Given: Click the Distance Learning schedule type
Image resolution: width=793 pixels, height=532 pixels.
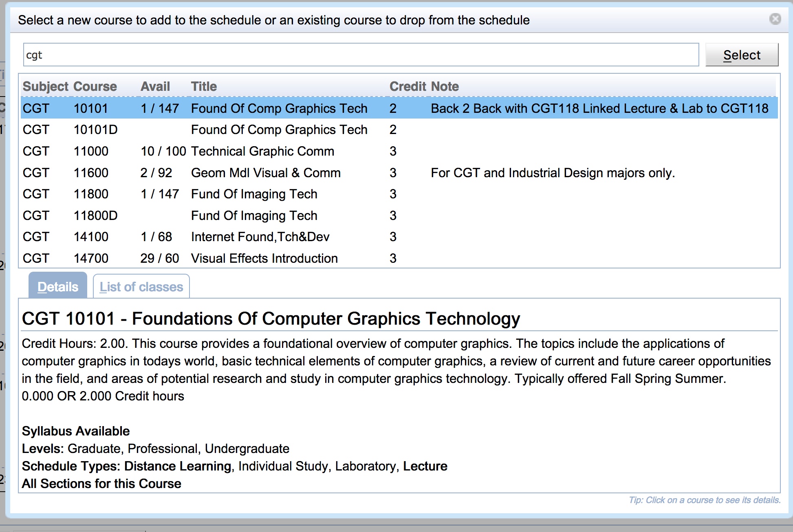Looking at the screenshot, I should 178,466.
